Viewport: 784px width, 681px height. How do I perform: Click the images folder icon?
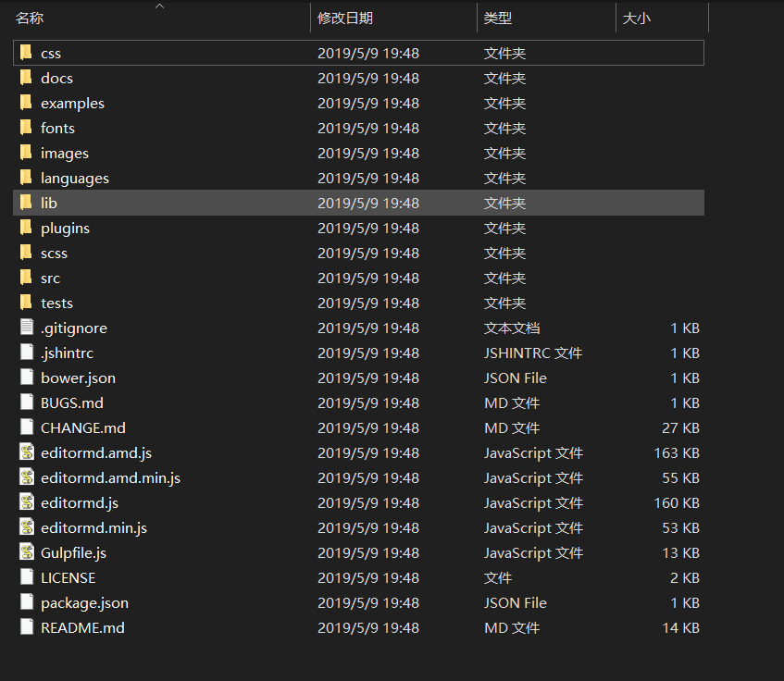24,153
